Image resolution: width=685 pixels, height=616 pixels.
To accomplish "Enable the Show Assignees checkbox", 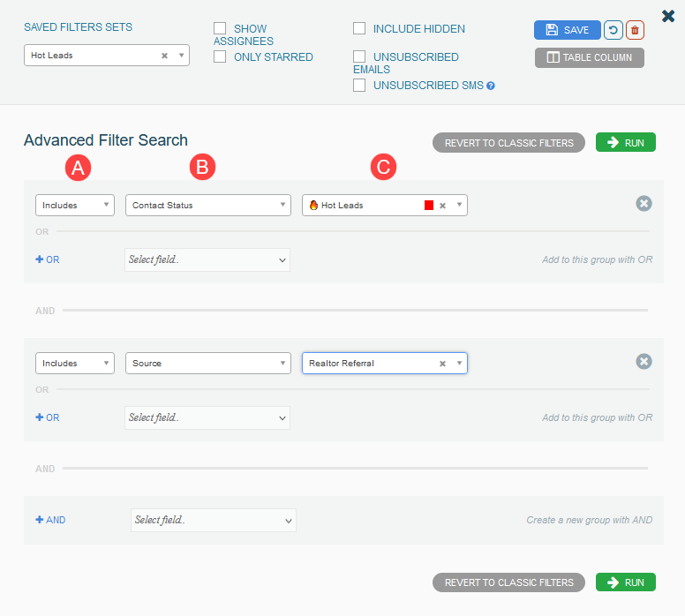I will [x=220, y=28].
